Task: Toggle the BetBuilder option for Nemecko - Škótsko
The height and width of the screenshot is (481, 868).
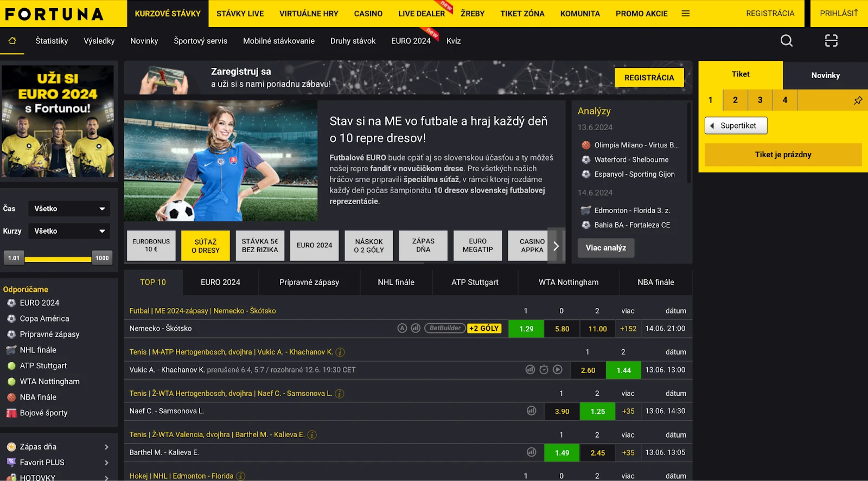Action: tap(445, 328)
